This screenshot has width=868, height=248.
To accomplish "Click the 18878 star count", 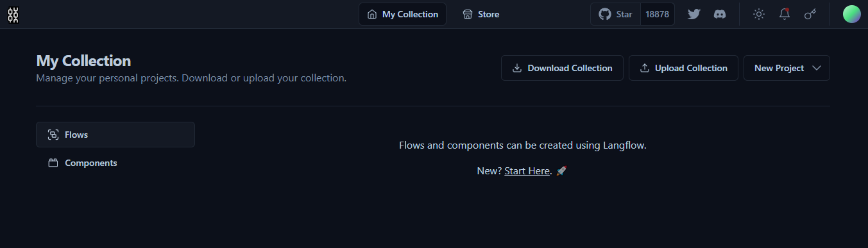I will (657, 14).
